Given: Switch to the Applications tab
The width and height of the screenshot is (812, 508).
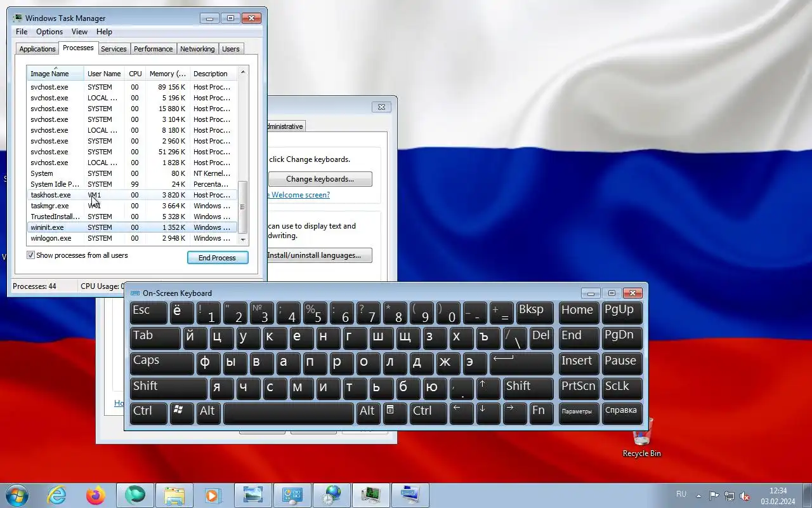Looking at the screenshot, I should point(37,49).
